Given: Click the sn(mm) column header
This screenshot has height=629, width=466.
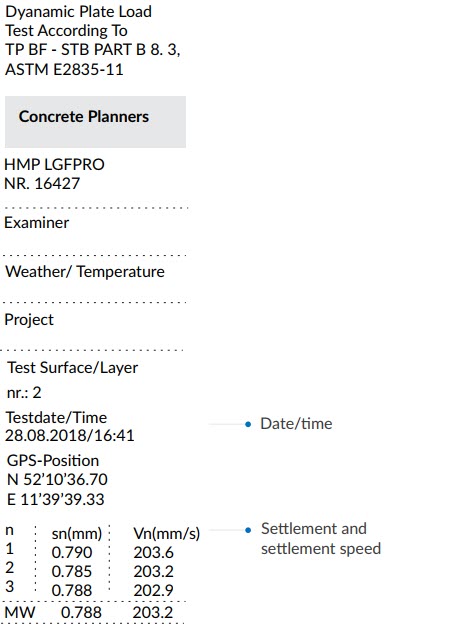Looking at the screenshot, I should pos(77,534).
